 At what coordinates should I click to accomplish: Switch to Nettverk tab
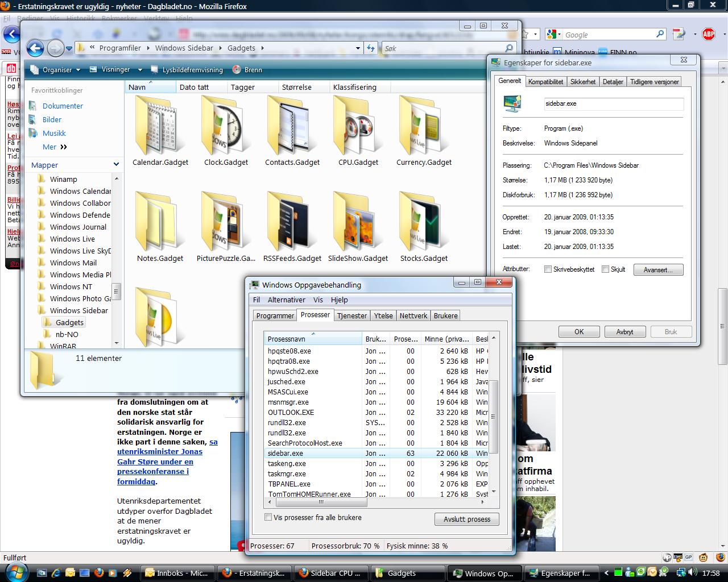point(413,315)
